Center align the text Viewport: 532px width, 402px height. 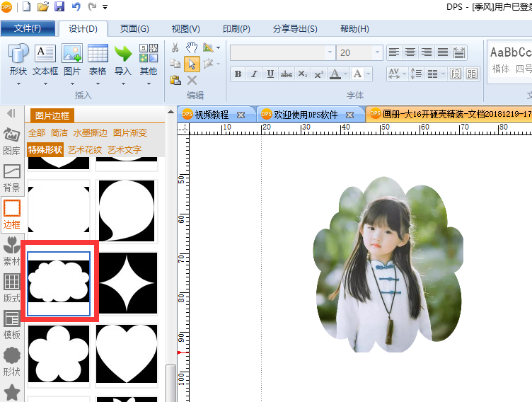coord(410,52)
